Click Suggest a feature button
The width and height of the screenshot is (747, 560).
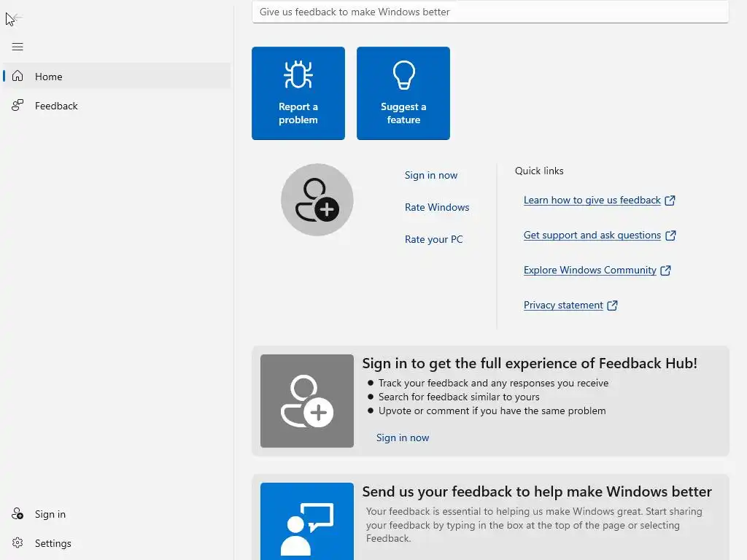pyautogui.click(x=403, y=93)
